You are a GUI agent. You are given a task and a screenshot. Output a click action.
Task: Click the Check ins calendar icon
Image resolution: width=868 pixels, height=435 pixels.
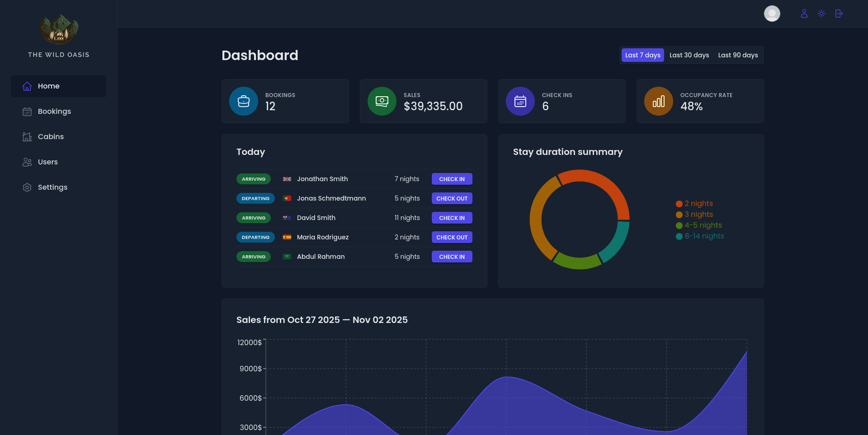coord(520,101)
